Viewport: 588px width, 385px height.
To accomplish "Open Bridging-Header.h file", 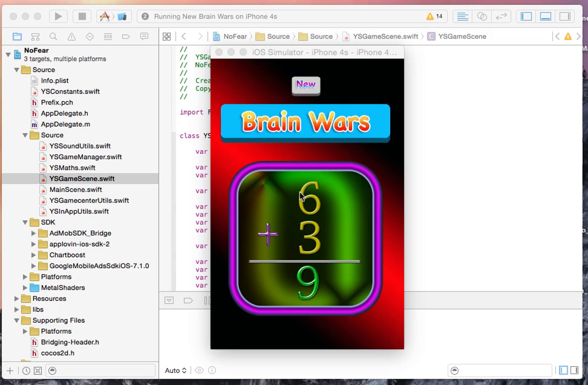I will point(70,342).
